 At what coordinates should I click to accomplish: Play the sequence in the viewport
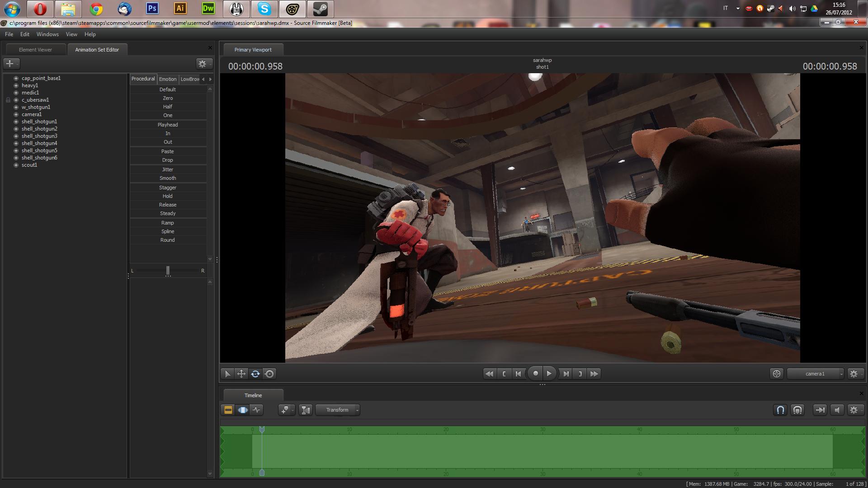pyautogui.click(x=549, y=373)
